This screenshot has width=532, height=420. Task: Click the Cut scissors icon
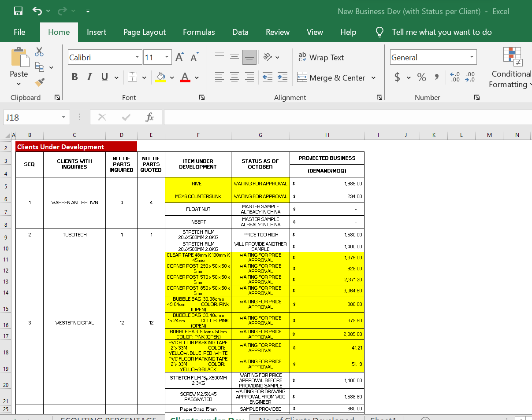tap(39, 52)
